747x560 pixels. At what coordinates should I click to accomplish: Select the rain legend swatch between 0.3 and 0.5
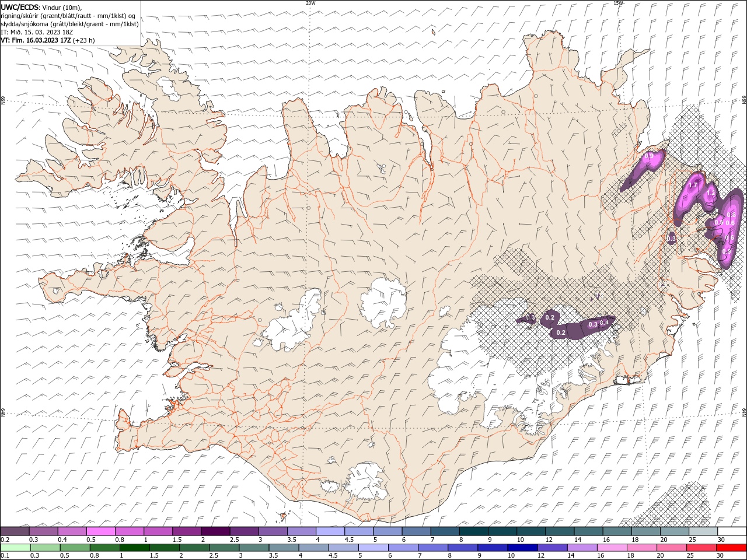point(45,548)
